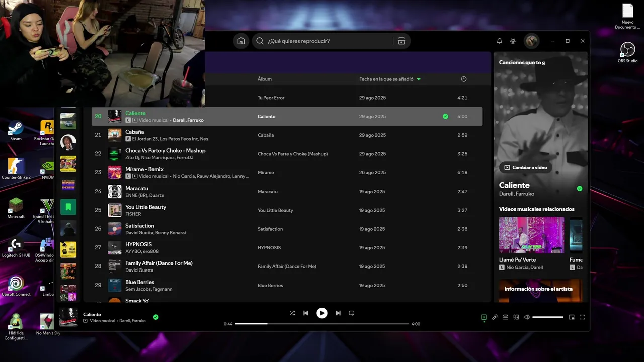Open HidHide Configuration desktop shortcut
Viewport: 644px width, 362px height.
tap(16, 327)
